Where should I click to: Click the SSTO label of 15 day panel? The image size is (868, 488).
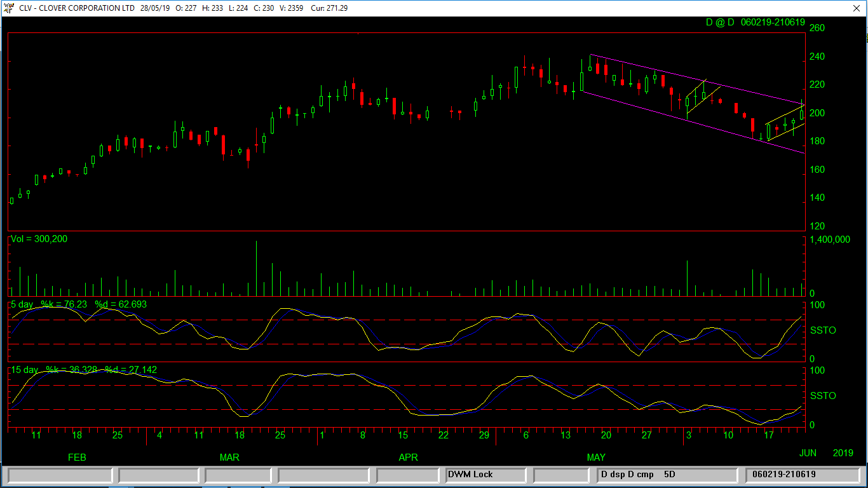[823, 396]
